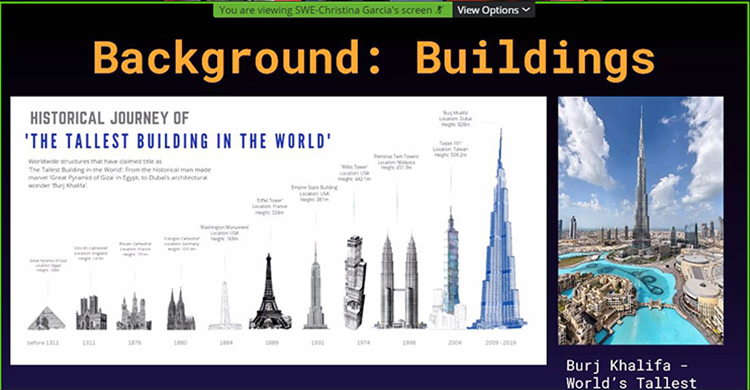
Task: Click the 'Background: Buildings' slide title
Action: 374,57
